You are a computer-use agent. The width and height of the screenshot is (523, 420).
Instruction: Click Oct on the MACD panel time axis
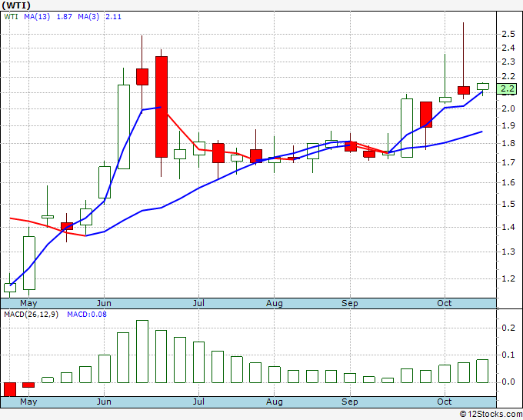click(x=445, y=402)
